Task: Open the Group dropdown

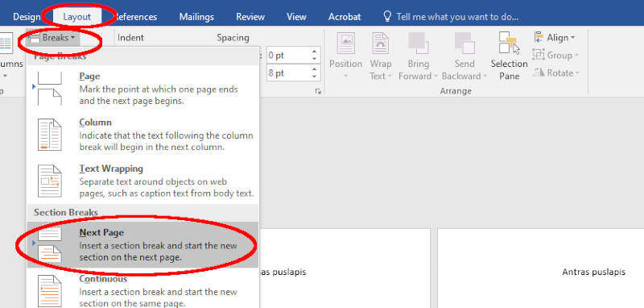Action: click(555, 55)
